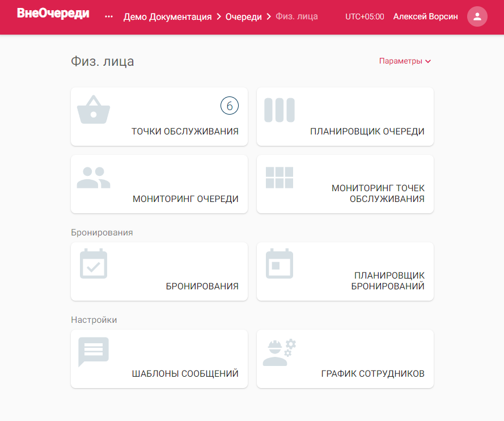Open МОНИТОРИНГ ТОЧЕК ОБСЛУЖИВАНИЯ card

point(345,184)
